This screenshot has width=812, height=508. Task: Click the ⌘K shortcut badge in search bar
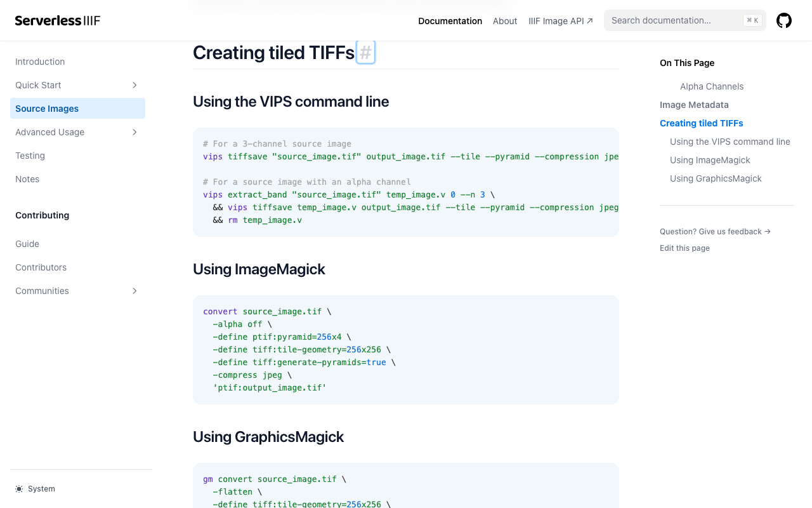point(752,20)
